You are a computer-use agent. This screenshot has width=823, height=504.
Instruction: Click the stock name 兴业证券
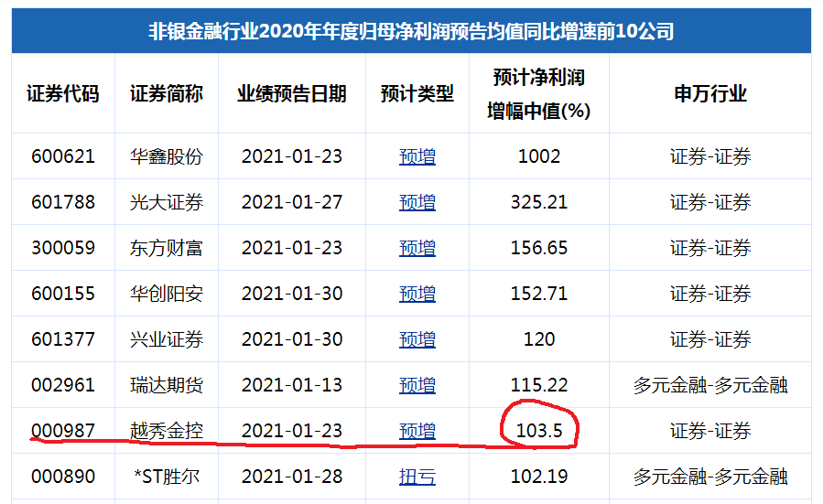(167, 339)
